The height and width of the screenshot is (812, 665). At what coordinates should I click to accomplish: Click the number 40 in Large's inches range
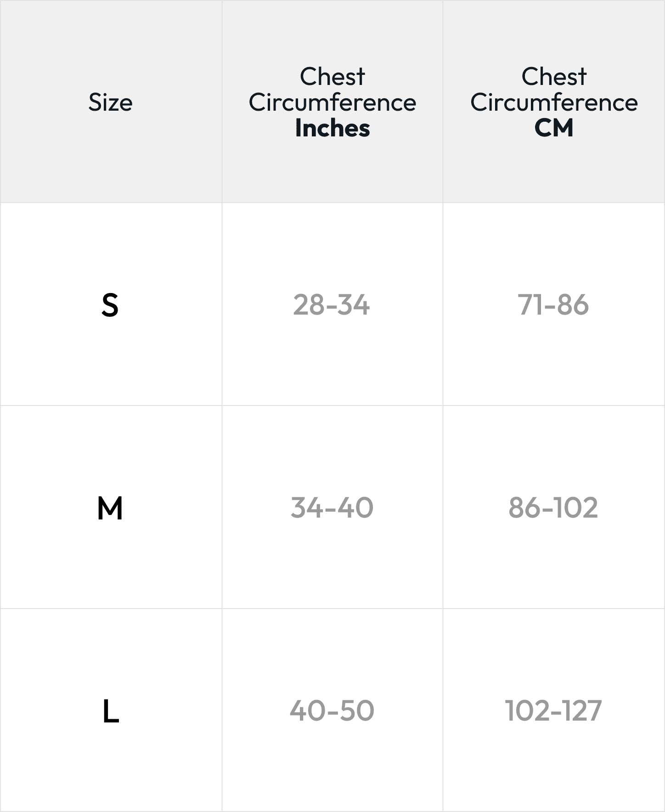tap(306, 710)
